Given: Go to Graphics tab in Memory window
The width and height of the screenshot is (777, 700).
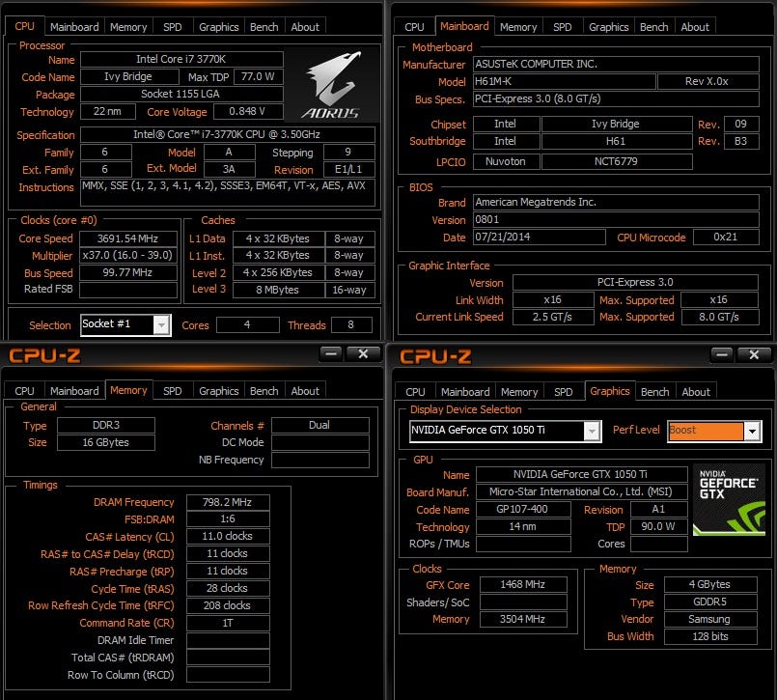Looking at the screenshot, I should pos(218,391).
